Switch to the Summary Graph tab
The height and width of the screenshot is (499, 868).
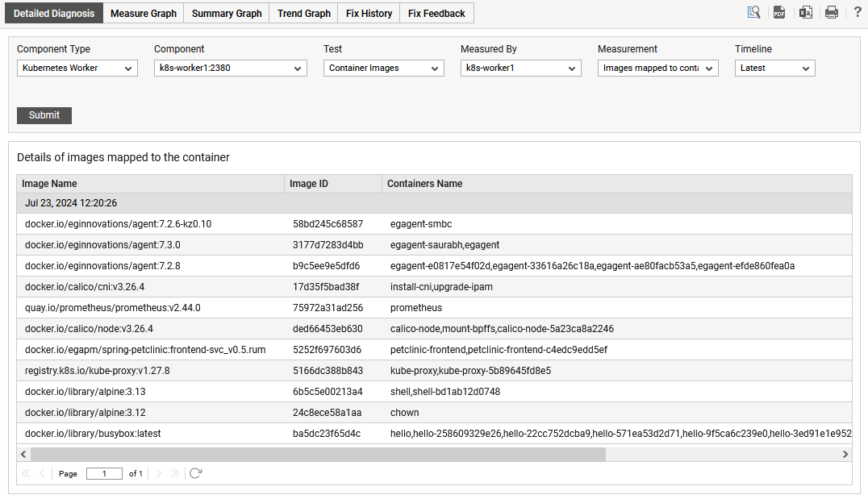(227, 13)
